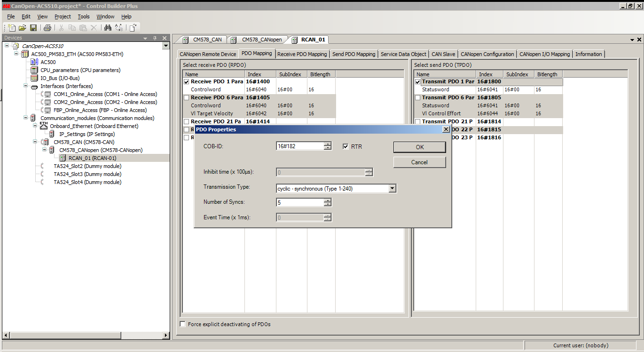644x352 pixels.
Task: Open Find using the binoculars icon
Action: click(x=108, y=28)
